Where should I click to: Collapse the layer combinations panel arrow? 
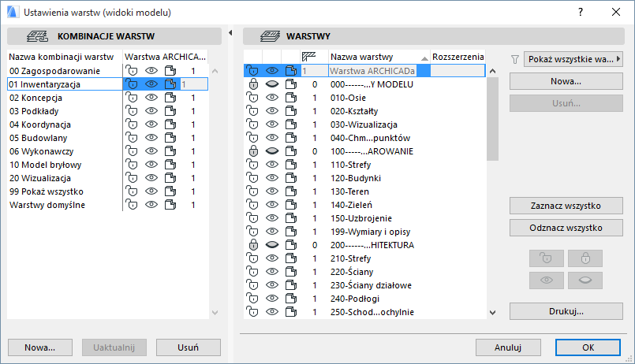pyautogui.click(x=230, y=33)
